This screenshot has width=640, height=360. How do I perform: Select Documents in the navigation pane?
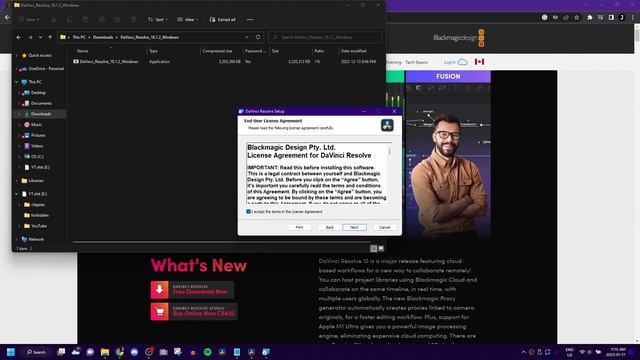pos(41,103)
